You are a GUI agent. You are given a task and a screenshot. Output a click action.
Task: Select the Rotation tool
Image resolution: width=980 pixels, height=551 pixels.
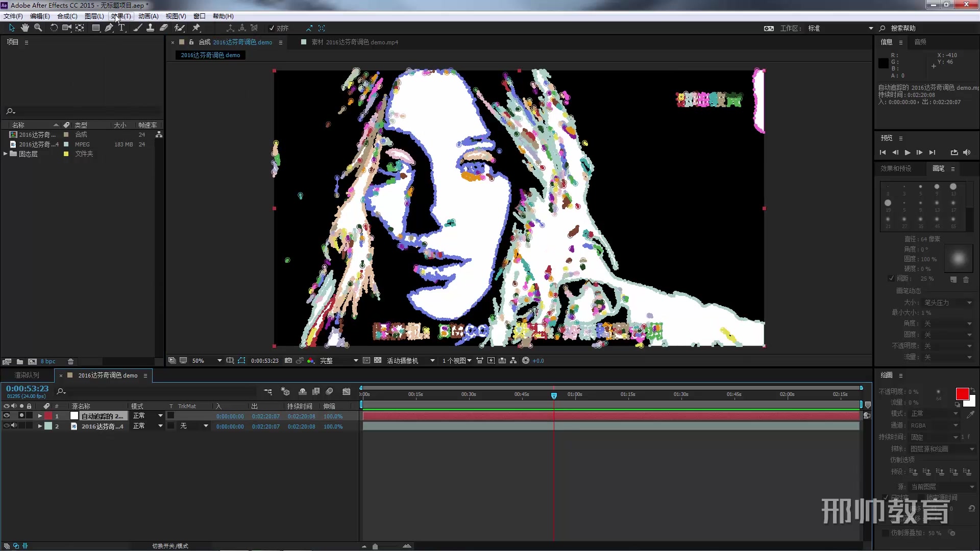(x=54, y=28)
